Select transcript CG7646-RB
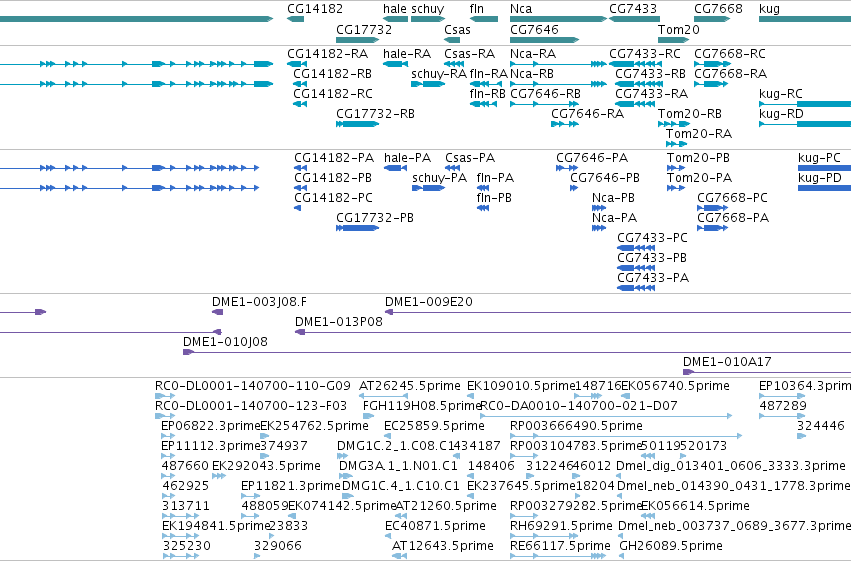 545,94
